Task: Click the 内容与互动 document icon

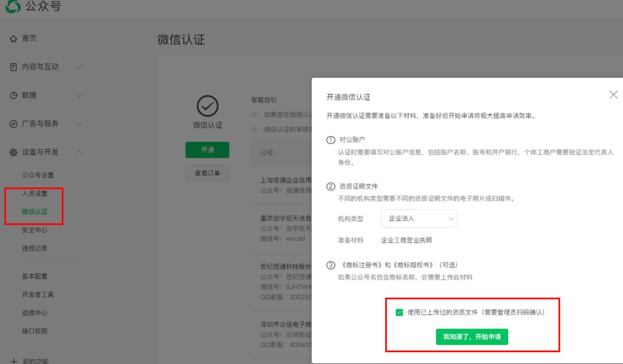Action: pyautogui.click(x=14, y=67)
